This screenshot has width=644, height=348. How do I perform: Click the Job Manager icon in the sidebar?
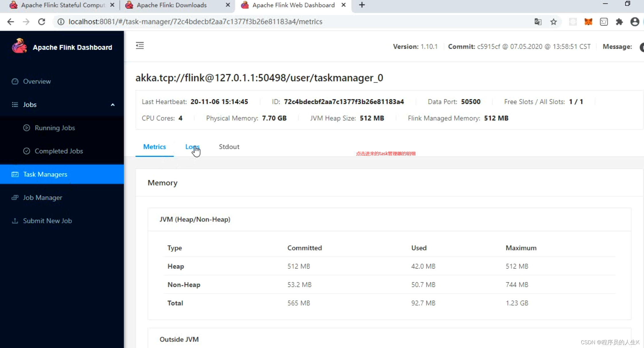tap(15, 198)
